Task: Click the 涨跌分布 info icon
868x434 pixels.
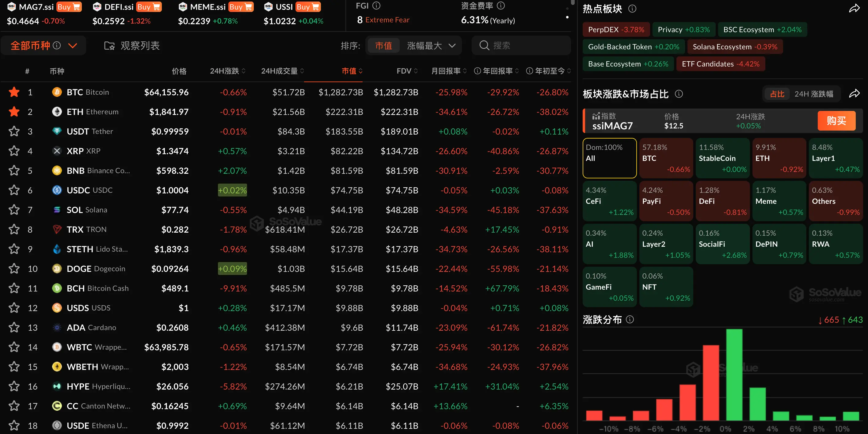Action: pyautogui.click(x=630, y=319)
